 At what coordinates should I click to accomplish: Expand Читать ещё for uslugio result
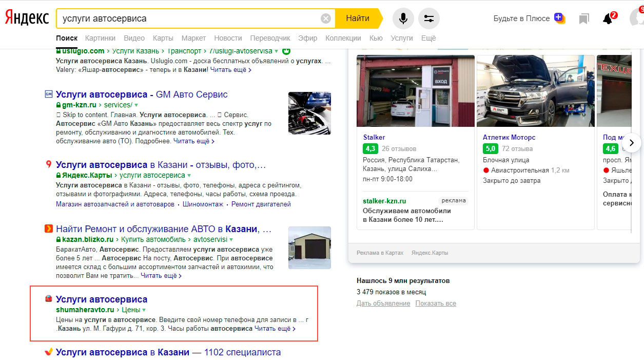(230, 70)
